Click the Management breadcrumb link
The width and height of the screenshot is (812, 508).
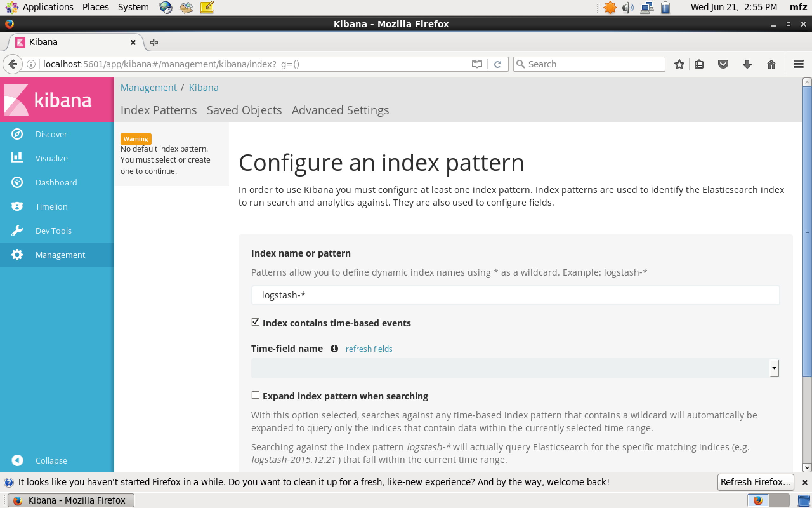point(149,87)
